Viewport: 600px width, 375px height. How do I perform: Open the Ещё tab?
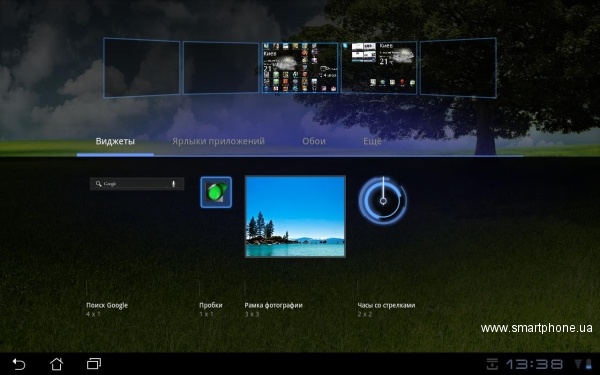click(372, 141)
